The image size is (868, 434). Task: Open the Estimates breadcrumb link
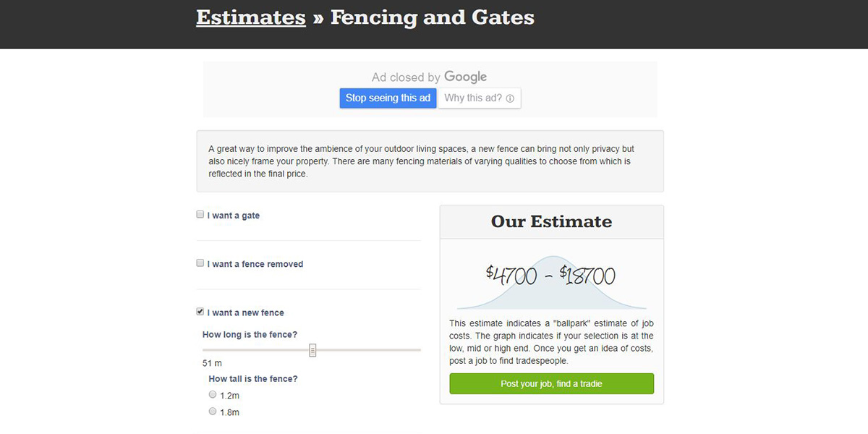(250, 17)
